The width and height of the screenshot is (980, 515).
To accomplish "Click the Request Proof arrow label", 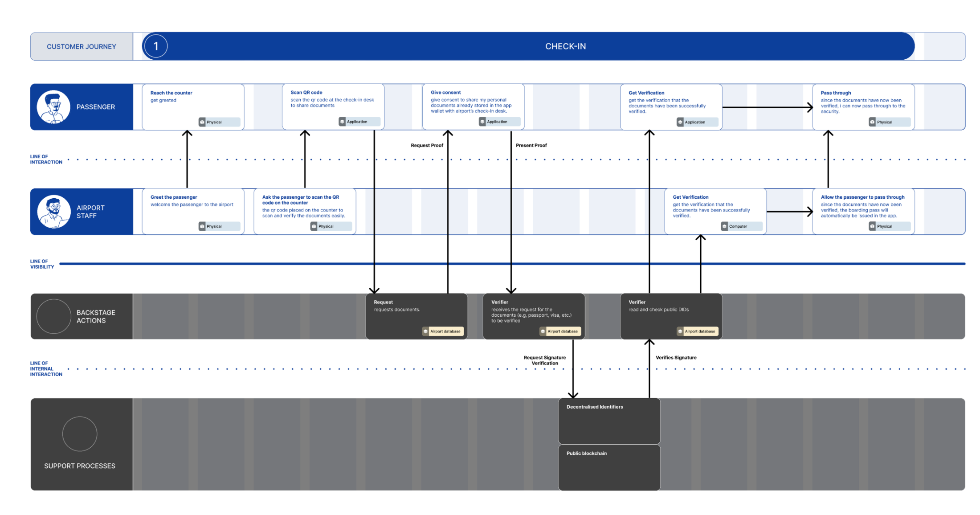I will click(x=427, y=145).
